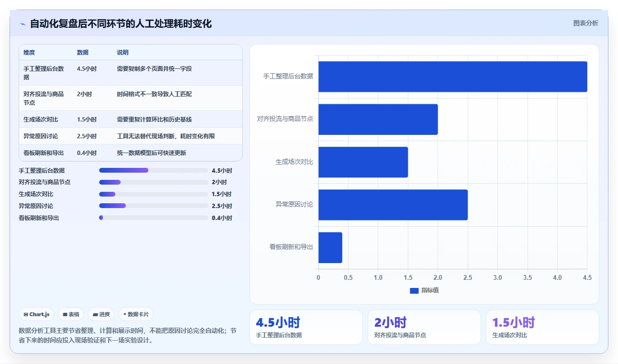Click 1.5小时 value beside the progress bar
The height and width of the screenshot is (364, 618).
point(222,194)
